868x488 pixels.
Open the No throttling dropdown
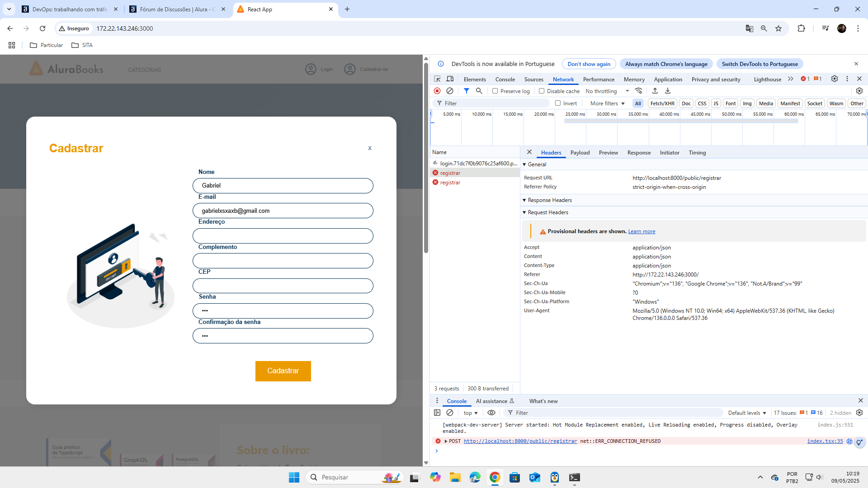click(x=607, y=91)
